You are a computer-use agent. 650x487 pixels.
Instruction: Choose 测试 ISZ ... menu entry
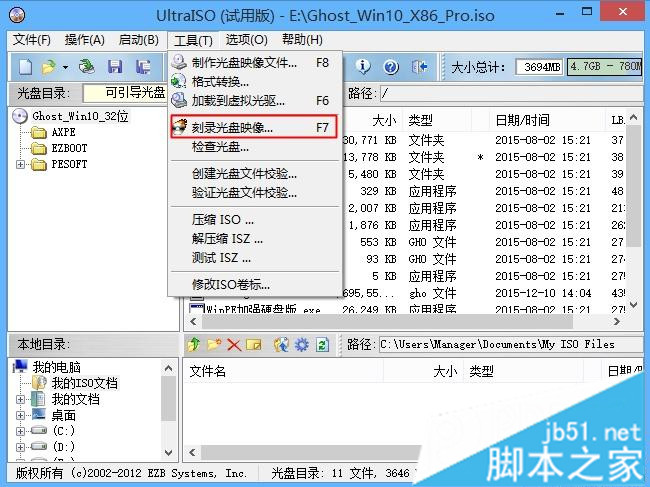click(x=255, y=258)
